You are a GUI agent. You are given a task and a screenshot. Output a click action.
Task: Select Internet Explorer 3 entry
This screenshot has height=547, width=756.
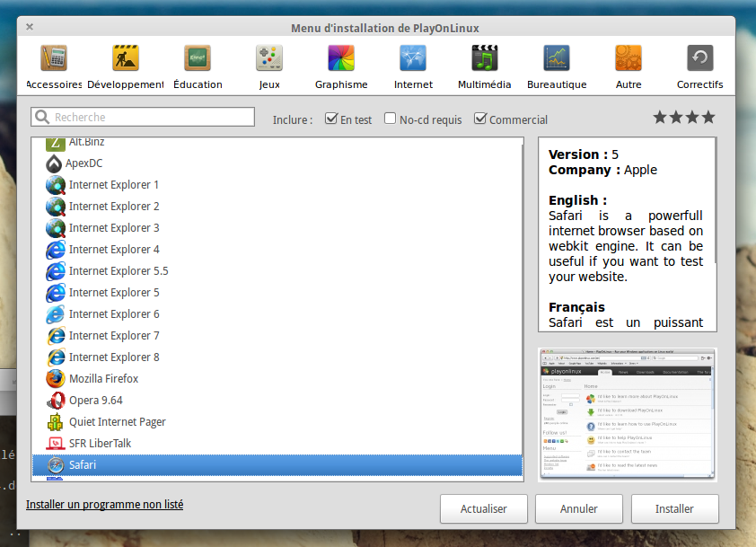[x=277, y=227]
